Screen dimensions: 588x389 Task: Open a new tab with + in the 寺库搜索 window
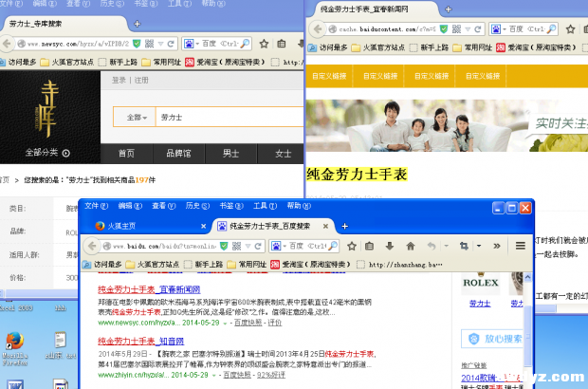tap(137, 24)
